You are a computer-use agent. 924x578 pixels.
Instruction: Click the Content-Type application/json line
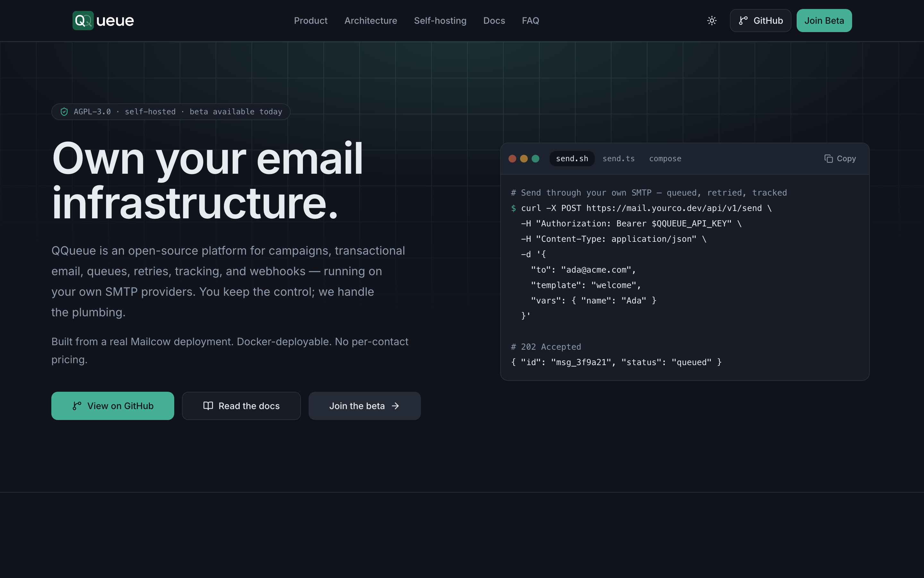[613, 239]
